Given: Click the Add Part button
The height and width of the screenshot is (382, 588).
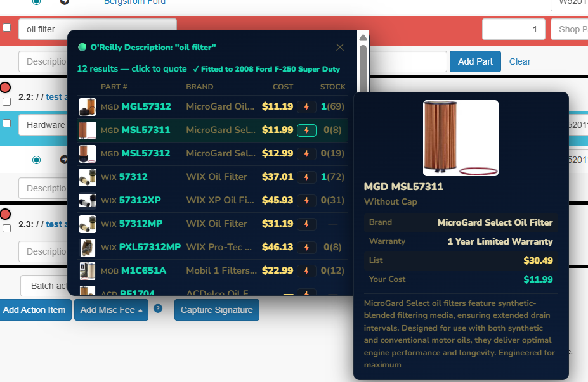Looking at the screenshot, I should [475, 61].
